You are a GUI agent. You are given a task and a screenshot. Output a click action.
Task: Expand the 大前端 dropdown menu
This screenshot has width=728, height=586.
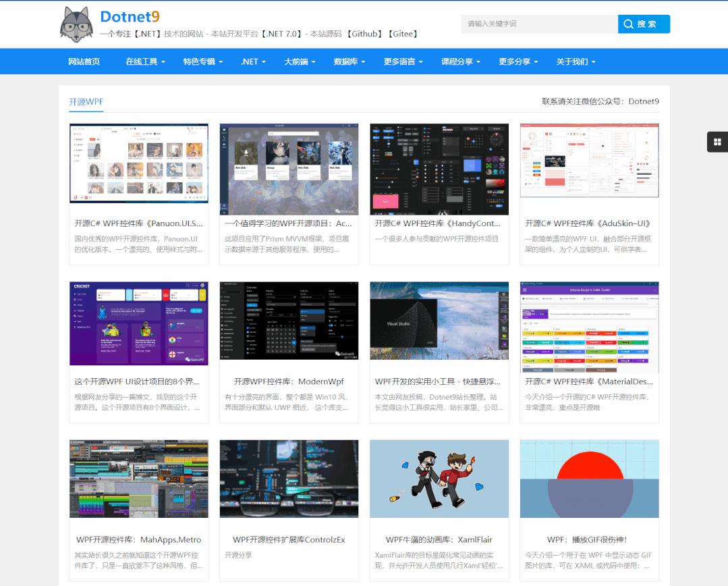click(x=300, y=61)
